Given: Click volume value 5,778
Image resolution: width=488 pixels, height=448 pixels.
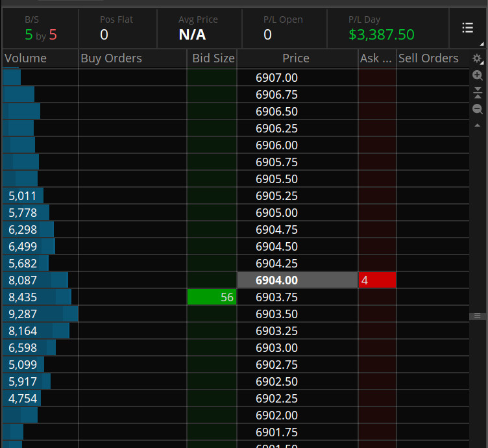Looking at the screenshot, I should pyautogui.click(x=23, y=212).
